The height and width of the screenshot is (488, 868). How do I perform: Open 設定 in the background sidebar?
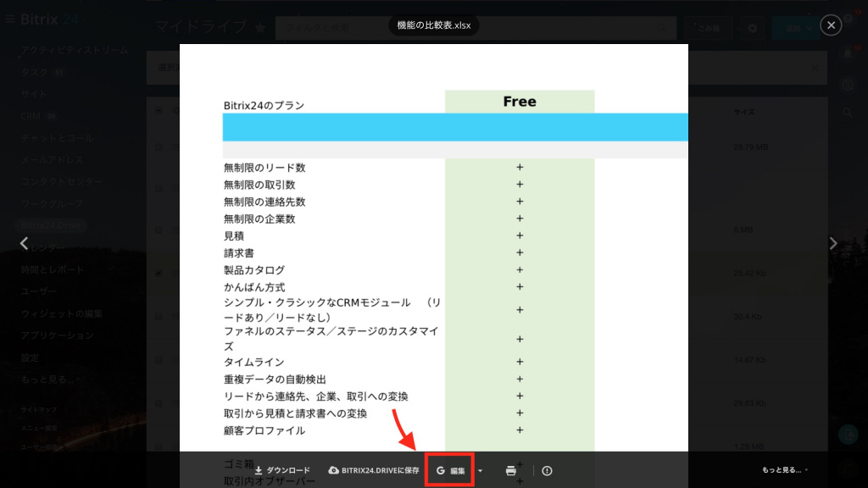coord(30,358)
